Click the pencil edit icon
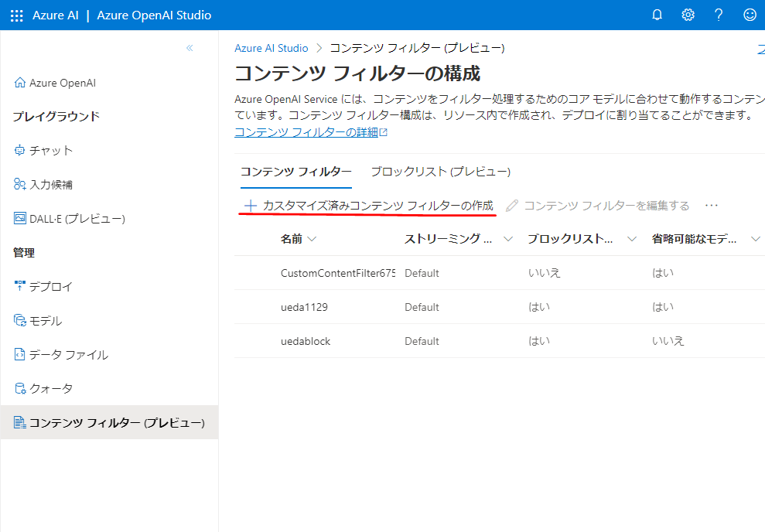765x532 pixels. 512,206
